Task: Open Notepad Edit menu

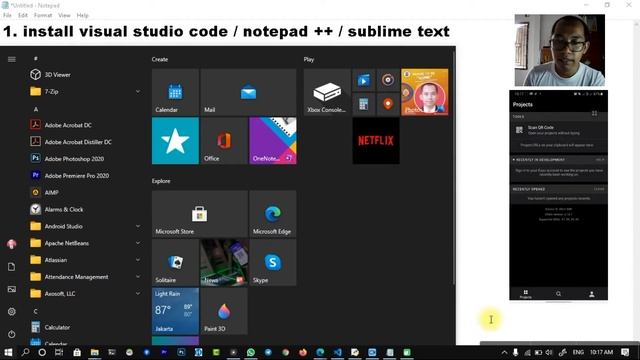Action: point(23,15)
